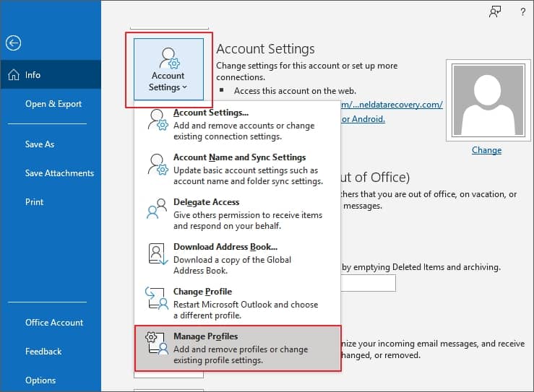Click the Delegate Access people icon
This screenshot has height=392, width=534.
click(x=157, y=209)
